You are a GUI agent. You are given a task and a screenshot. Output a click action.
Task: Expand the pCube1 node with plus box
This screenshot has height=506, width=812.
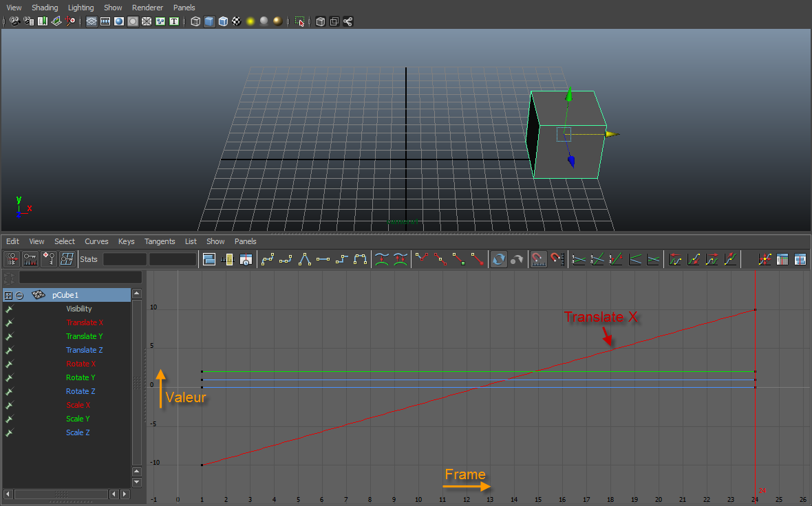pos(8,295)
